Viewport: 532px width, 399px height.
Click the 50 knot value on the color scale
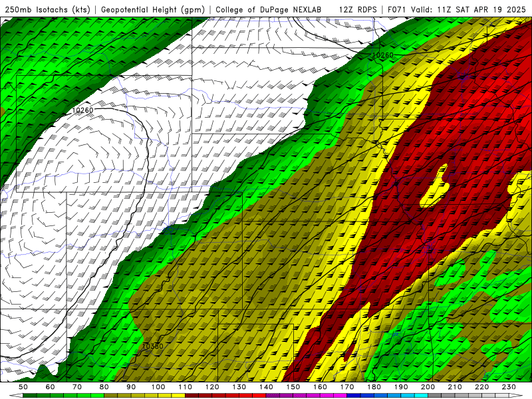click(23, 387)
